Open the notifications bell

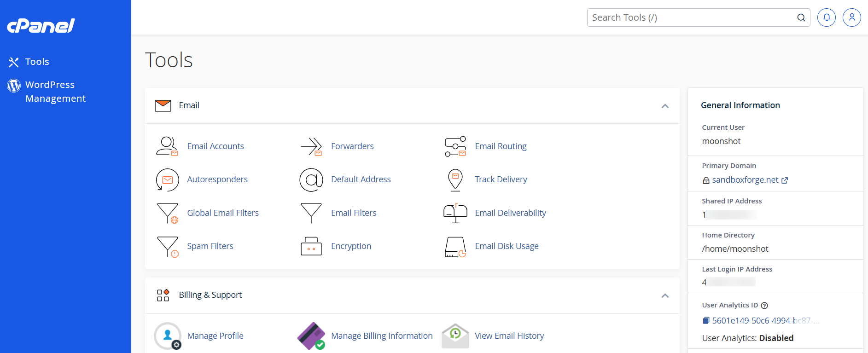click(827, 17)
